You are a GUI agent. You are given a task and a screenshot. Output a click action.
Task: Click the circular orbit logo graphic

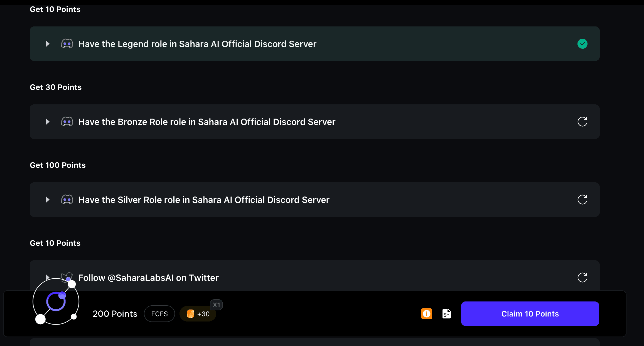[x=56, y=302]
